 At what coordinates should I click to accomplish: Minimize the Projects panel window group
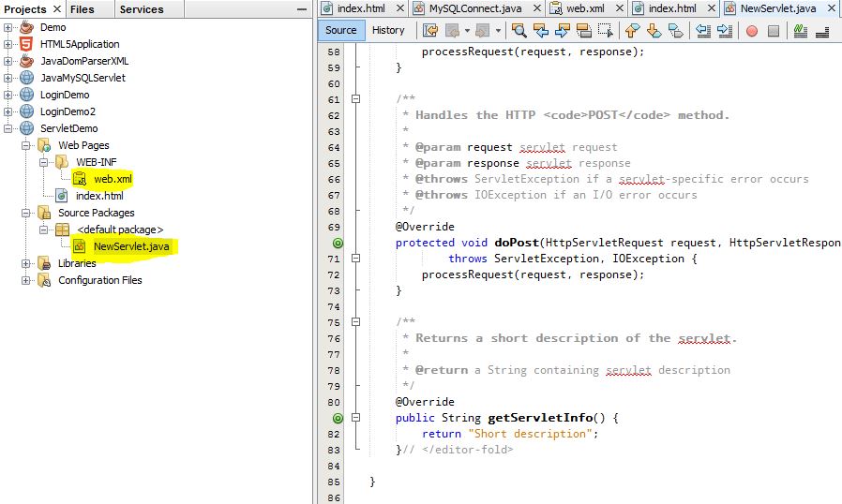pos(302,9)
